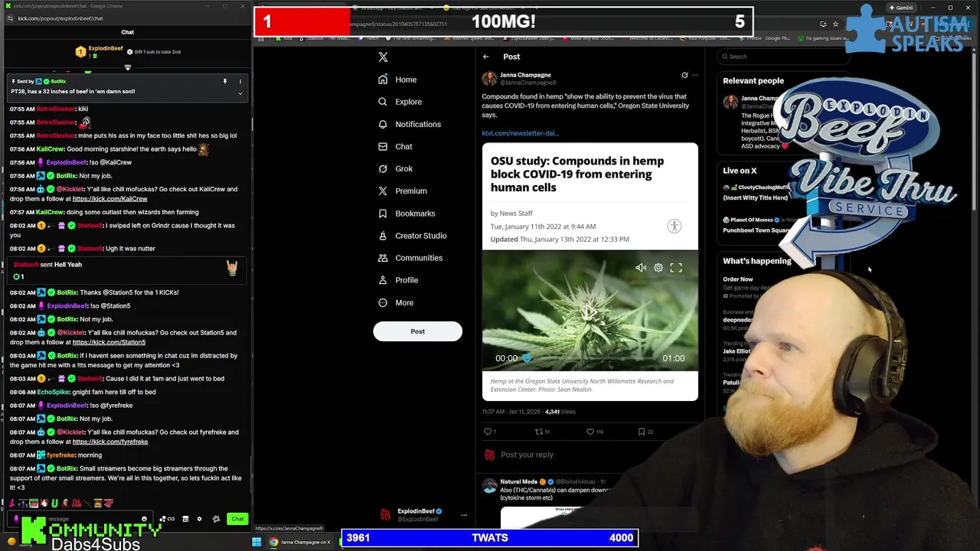This screenshot has height=551, width=980.
Task: Send message with green Chat button
Action: (x=237, y=519)
